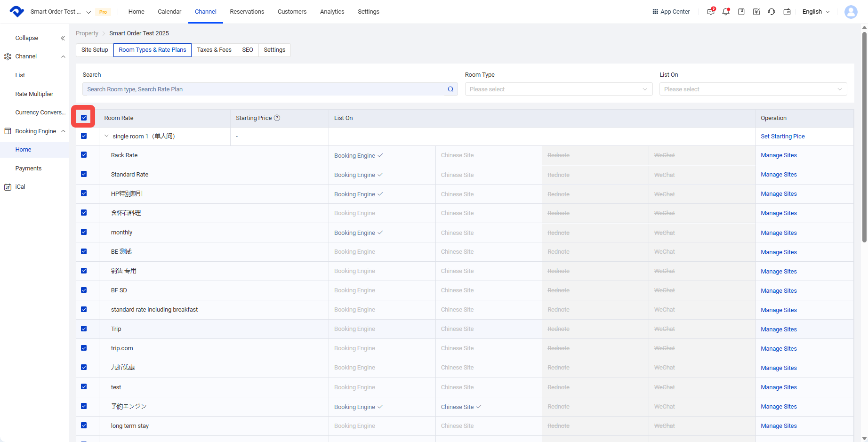The width and height of the screenshot is (868, 442).
Task: Collapse the single room 1 row
Action: pos(106,136)
